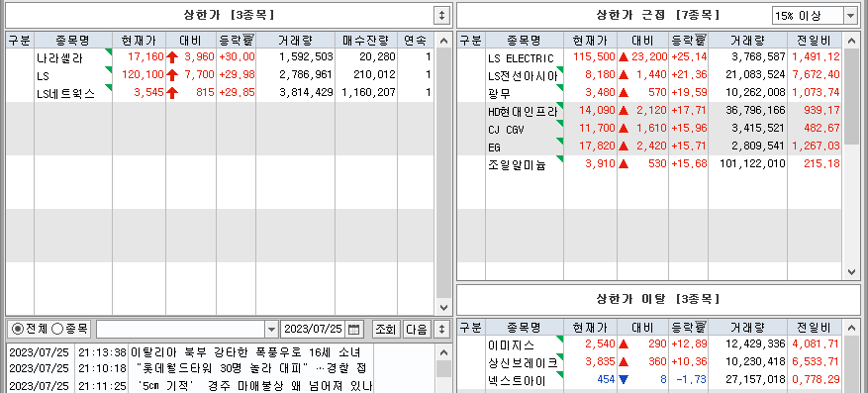The width and height of the screenshot is (868, 393).
Task: Click the 상한가 근접 [7종목] panel title
Action: 657,16
